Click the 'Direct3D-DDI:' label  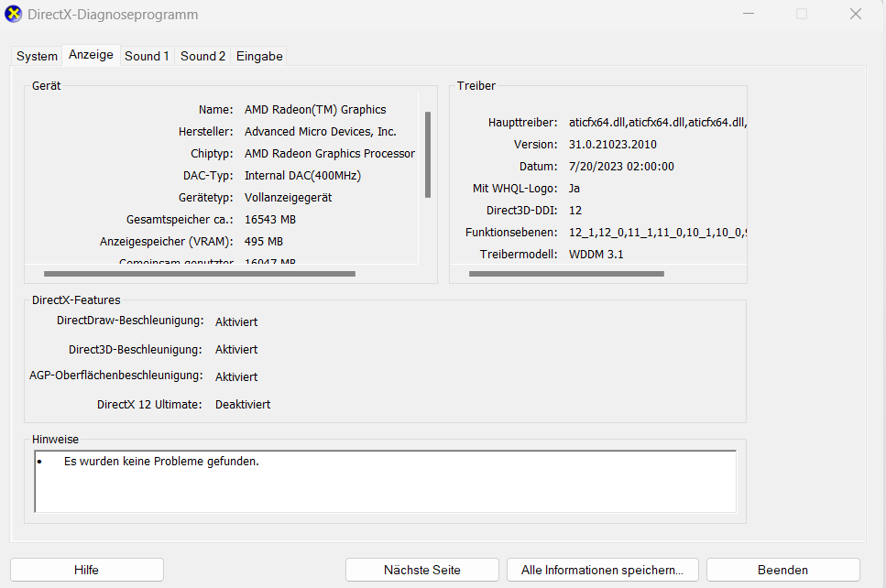coord(522,211)
